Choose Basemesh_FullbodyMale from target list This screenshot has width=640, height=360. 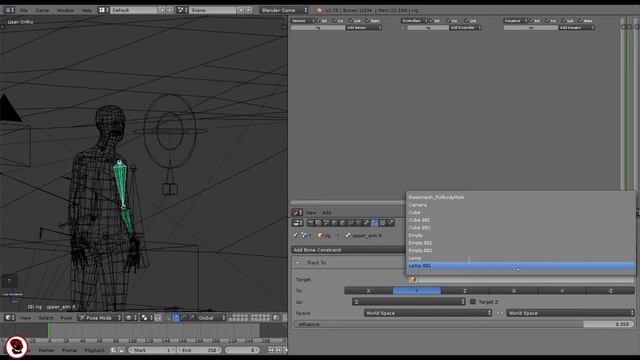pyautogui.click(x=521, y=197)
